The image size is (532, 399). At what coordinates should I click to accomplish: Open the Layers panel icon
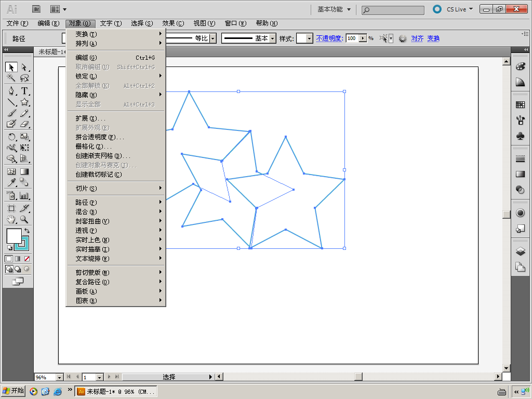pos(520,251)
